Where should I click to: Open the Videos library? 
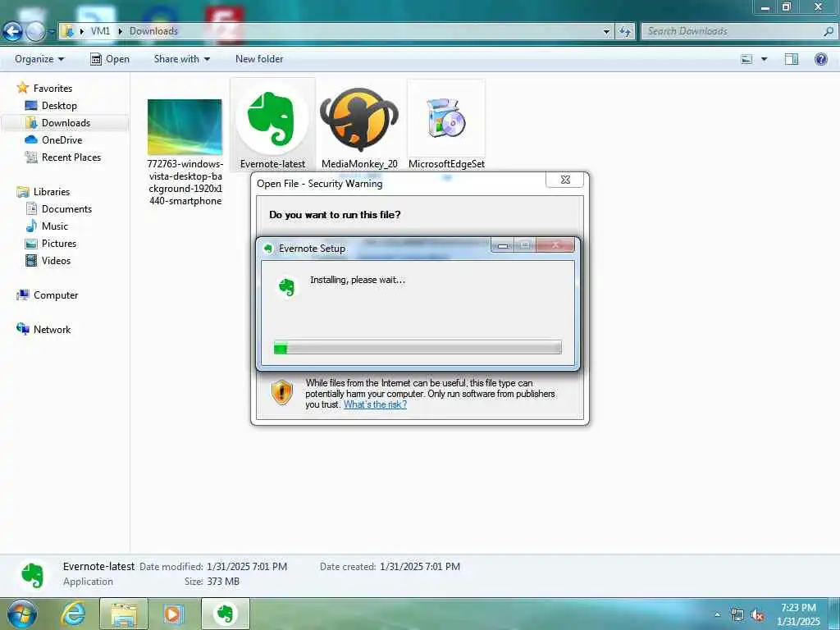(57, 260)
